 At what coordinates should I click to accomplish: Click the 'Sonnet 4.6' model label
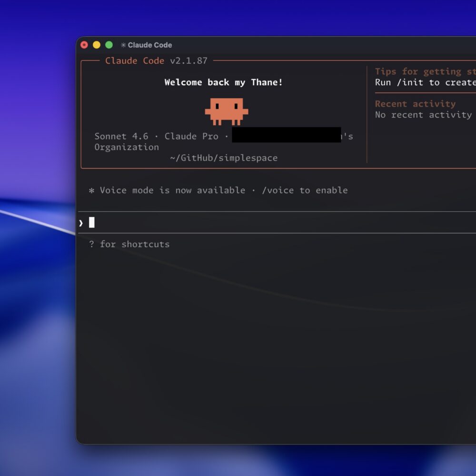121,137
